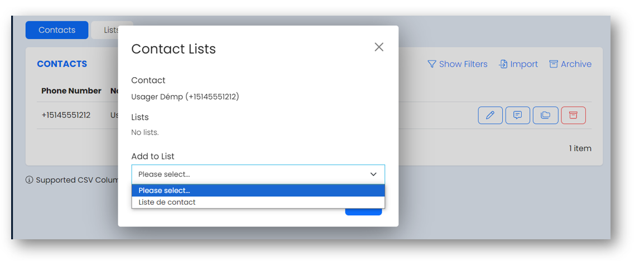Click the pencil edit icon for the contact
This screenshot has height=265, width=644.
tap(490, 115)
